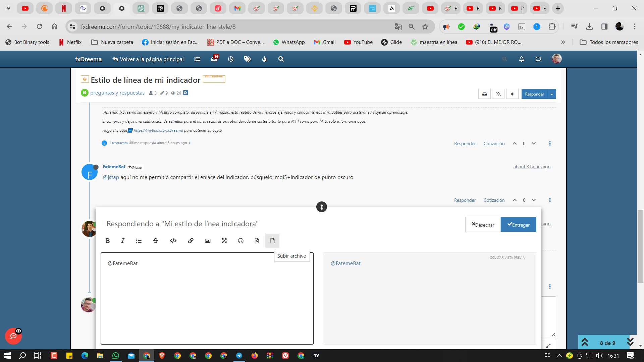Open user profile avatar in navbar
This screenshot has height=362, width=644.
pyautogui.click(x=557, y=59)
